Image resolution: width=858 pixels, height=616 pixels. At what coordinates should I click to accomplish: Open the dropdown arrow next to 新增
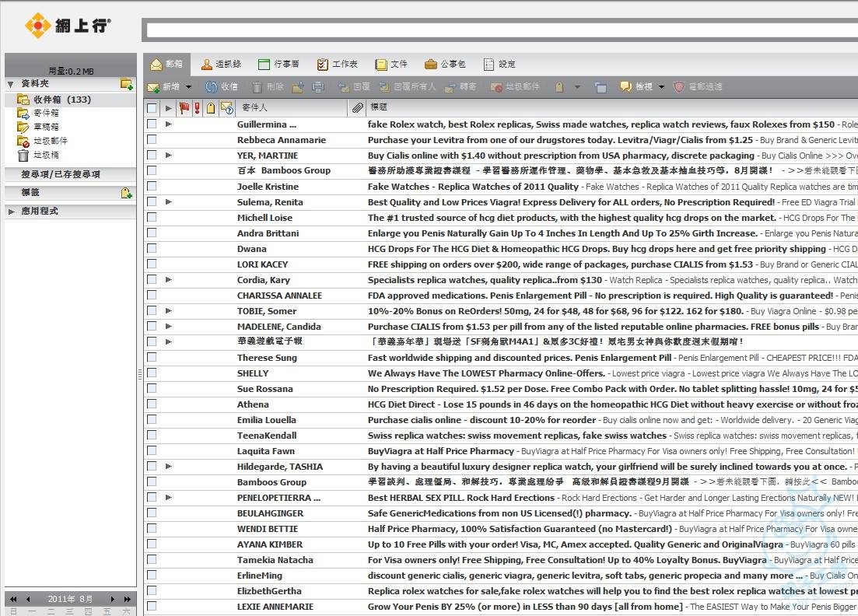tap(188, 87)
